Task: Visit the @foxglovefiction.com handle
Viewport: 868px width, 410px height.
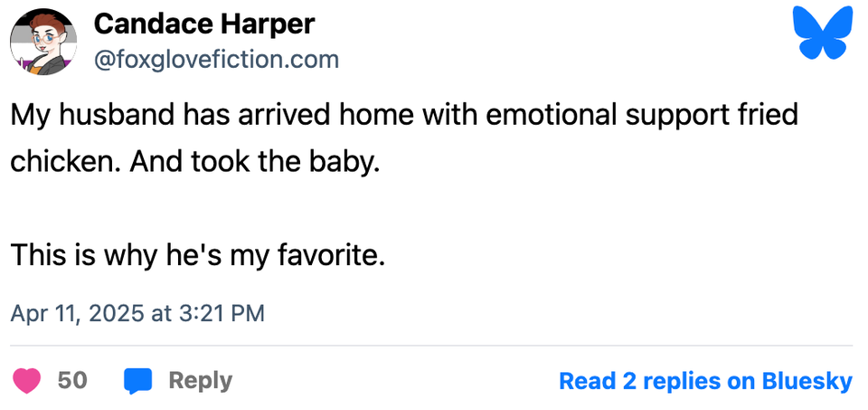Action: (x=216, y=61)
